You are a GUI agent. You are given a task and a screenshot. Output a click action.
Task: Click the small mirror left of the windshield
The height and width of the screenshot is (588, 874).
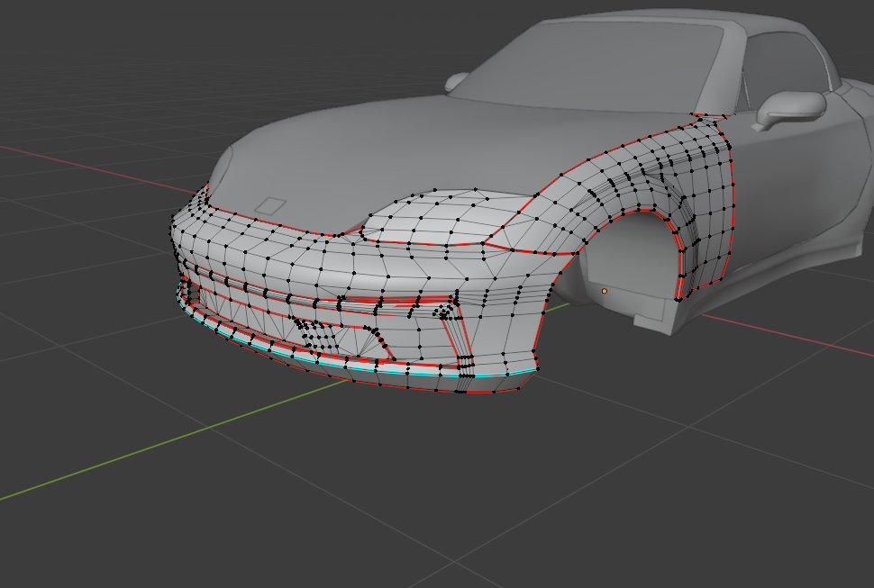[x=457, y=81]
